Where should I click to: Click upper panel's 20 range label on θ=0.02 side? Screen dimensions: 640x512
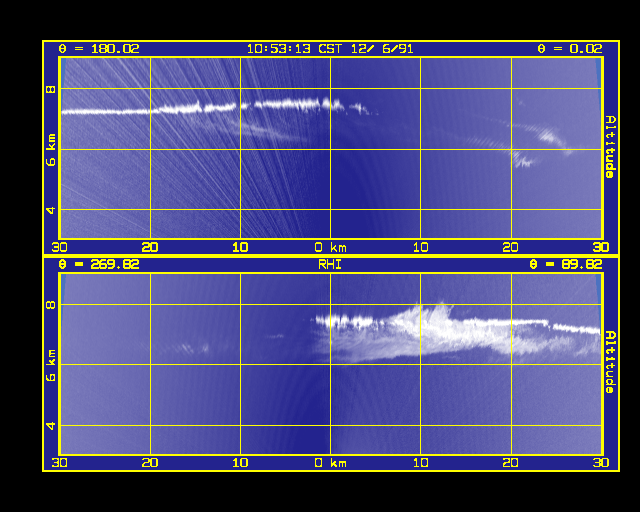tap(511, 247)
